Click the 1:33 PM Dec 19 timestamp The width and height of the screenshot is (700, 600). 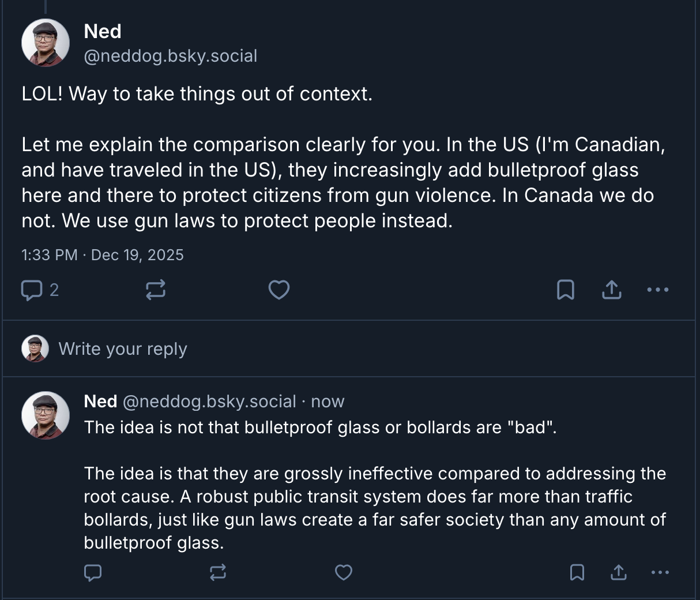tap(103, 255)
